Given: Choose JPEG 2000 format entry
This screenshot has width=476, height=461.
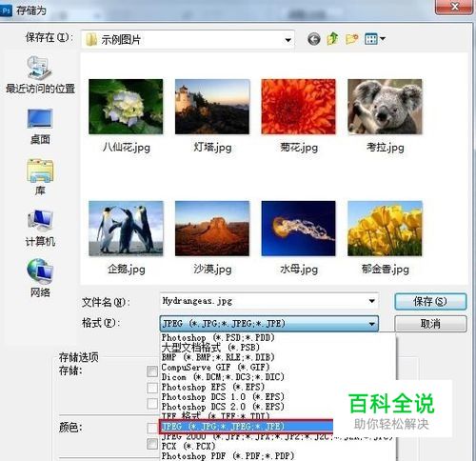Looking at the screenshot, I should pos(276,437).
